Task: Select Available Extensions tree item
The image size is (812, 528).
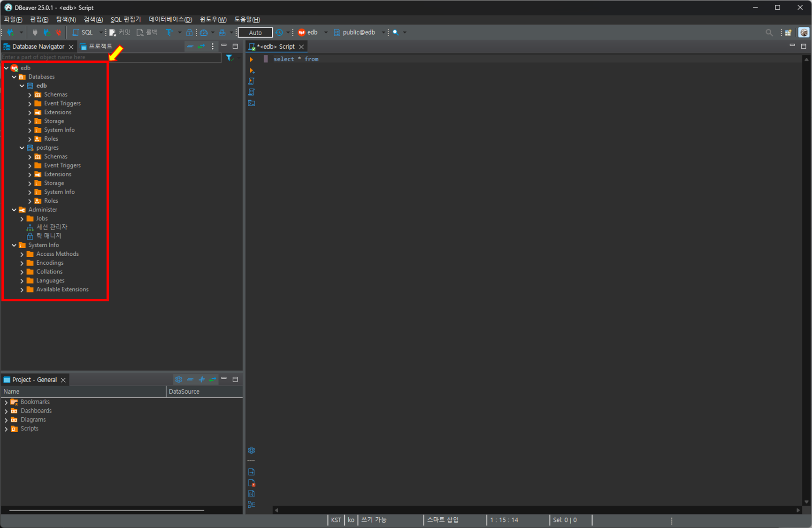Action: 62,290
